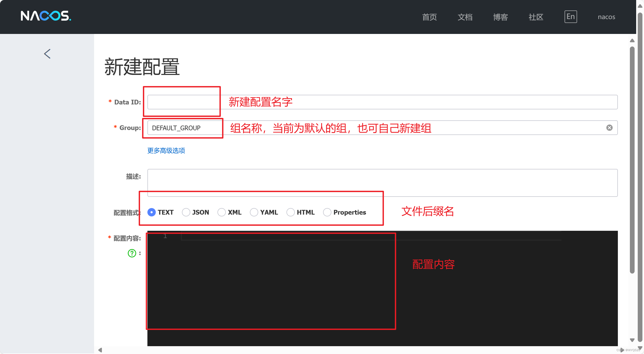Select the Properties configuration format
The height and width of the screenshot is (354, 644).
pos(327,212)
